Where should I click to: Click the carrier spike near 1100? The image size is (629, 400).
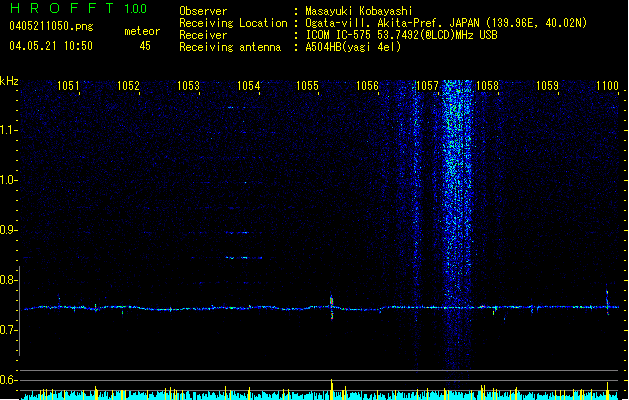click(x=607, y=302)
